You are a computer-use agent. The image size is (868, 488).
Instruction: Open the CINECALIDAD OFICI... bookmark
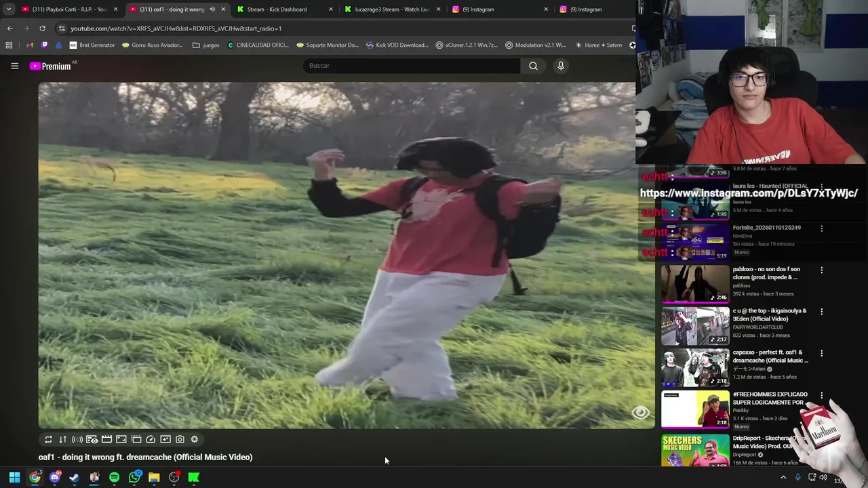tap(258, 45)
